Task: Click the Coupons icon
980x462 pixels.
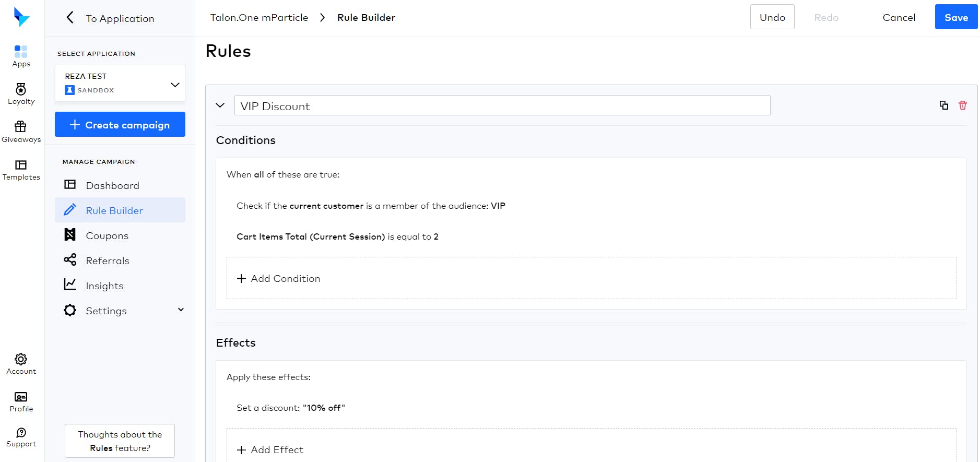Action: pyautogui.click(x=70, y=234)
